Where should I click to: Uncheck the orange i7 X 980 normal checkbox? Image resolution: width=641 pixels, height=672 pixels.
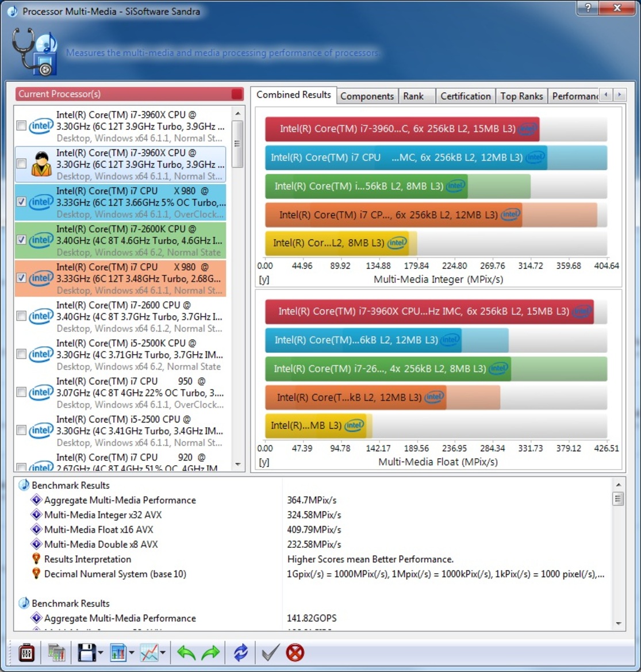tap(21, 278)
